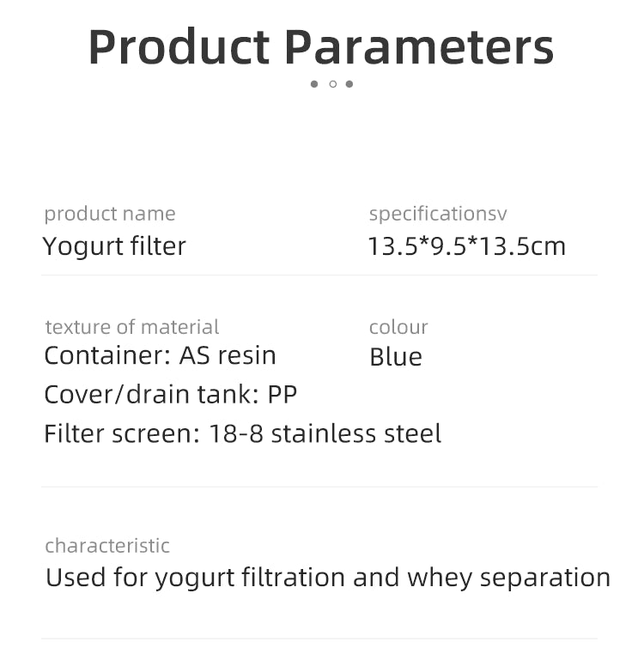Image resolution: width=644 pixels, height=672 pixels.
Task: Select the "product name" label
Action: coord(110,214)
